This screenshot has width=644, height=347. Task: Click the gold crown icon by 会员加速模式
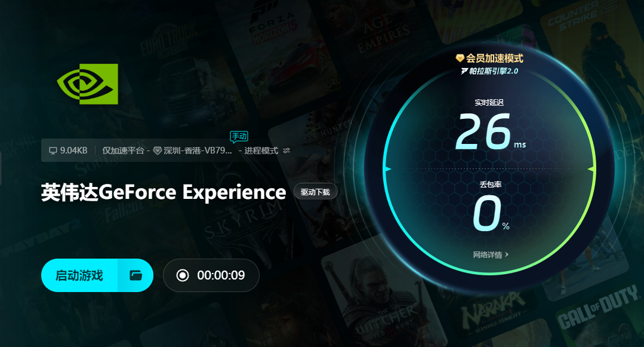coord(460,58)
